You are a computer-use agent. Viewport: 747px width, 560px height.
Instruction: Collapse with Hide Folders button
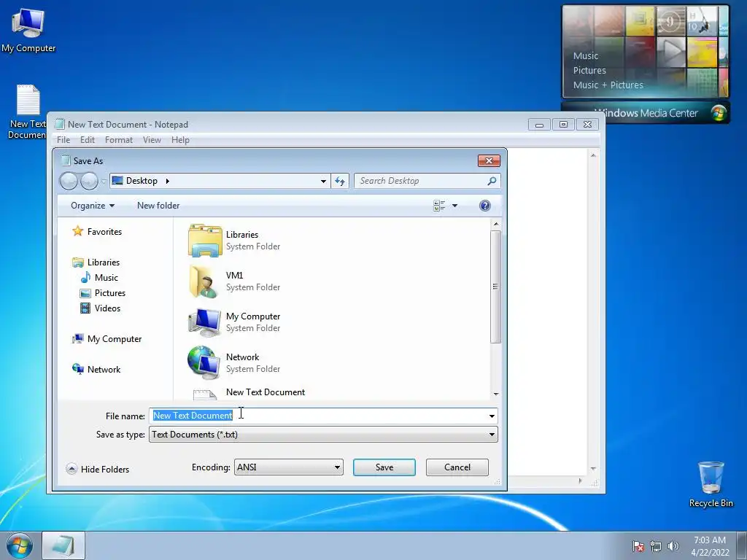point(98,469)
